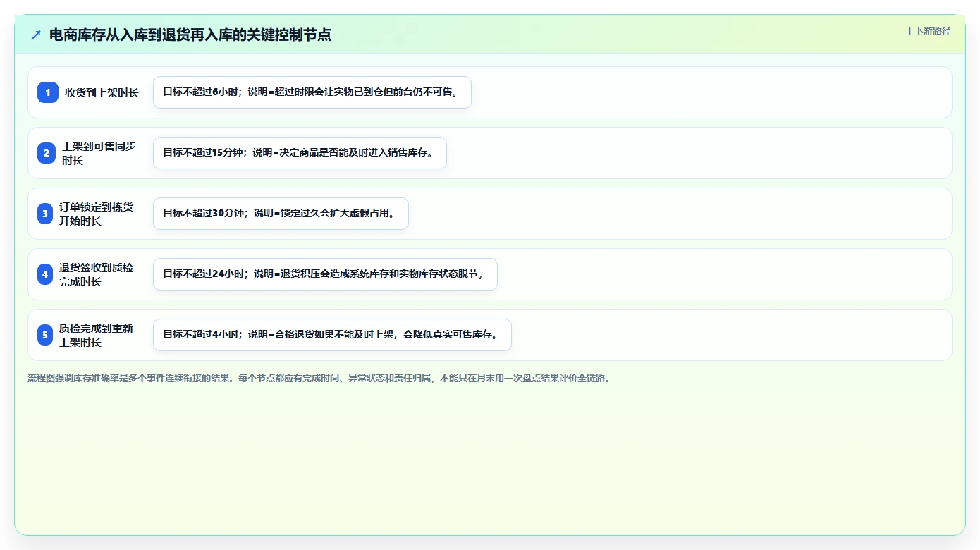This screenshot has height=550, width=980.
Task: Select step number 3 badge
Action: pos(45,214)
